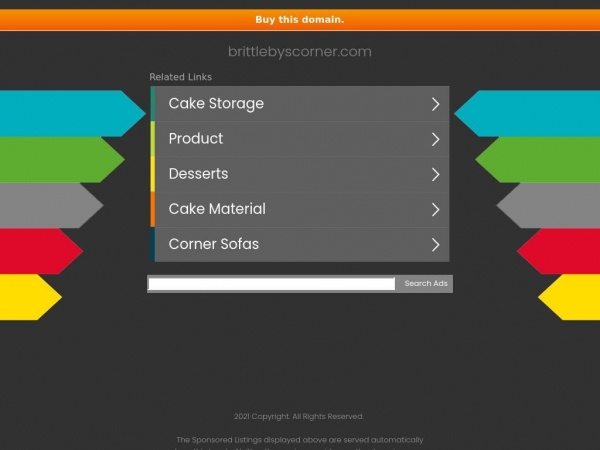Click the left teal arrow shape
The width and height of the screenshot is (600, 450).
[x=73, y=113]
